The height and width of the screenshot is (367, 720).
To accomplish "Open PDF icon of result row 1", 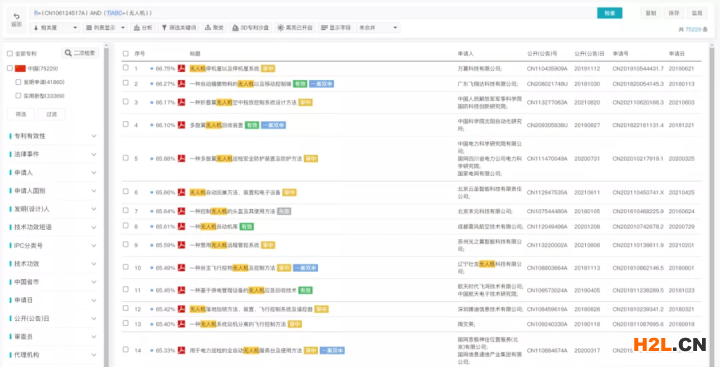I will (181, 68).
